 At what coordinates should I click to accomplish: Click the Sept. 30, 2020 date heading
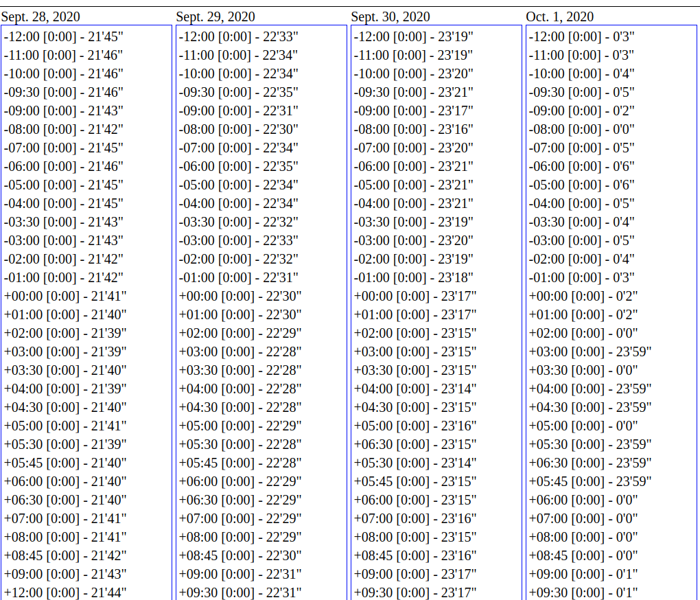(390, 16)
